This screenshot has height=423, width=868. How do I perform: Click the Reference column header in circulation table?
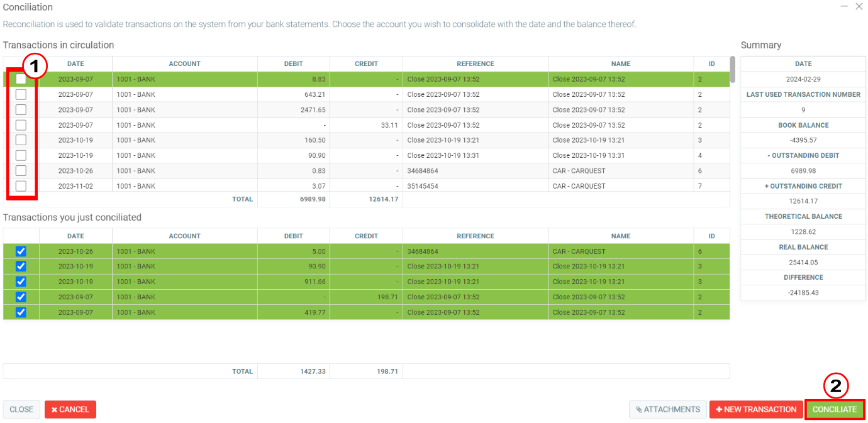pyautogui.click(x=475, y=63)
